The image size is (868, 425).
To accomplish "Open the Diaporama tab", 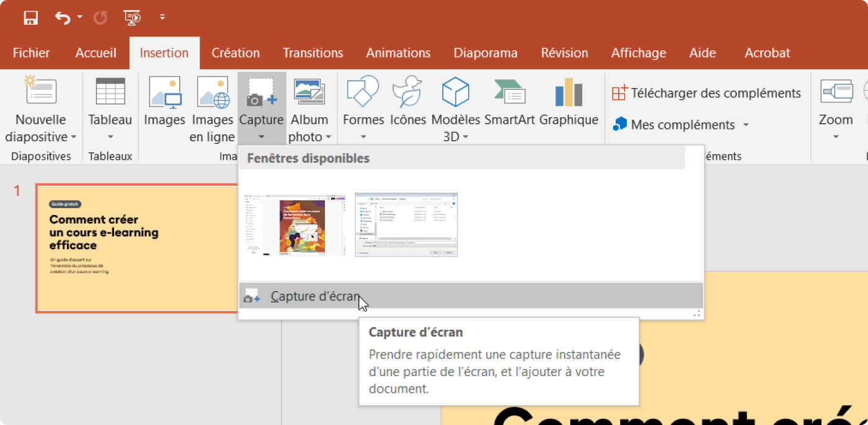I will [485, 53].
